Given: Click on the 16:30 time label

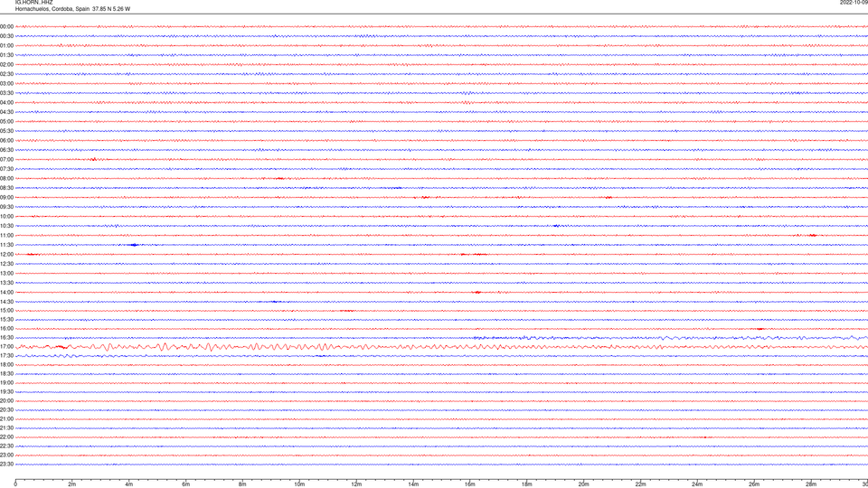Looking at the screenshot, I should 6,337.
